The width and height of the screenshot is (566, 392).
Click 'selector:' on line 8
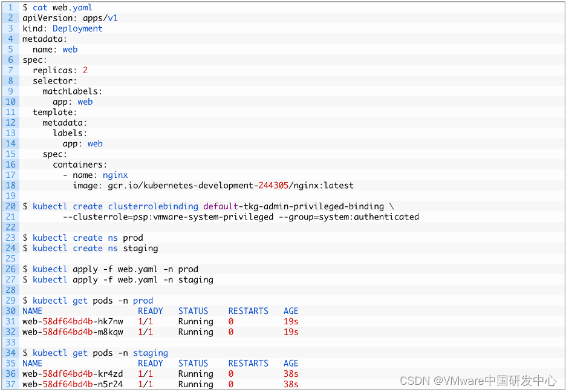55,81
